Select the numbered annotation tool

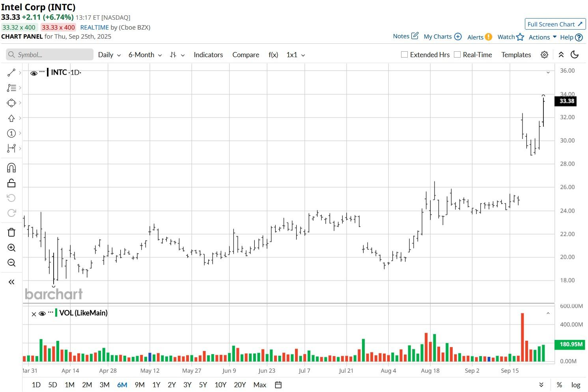click(x=11, y=133)
